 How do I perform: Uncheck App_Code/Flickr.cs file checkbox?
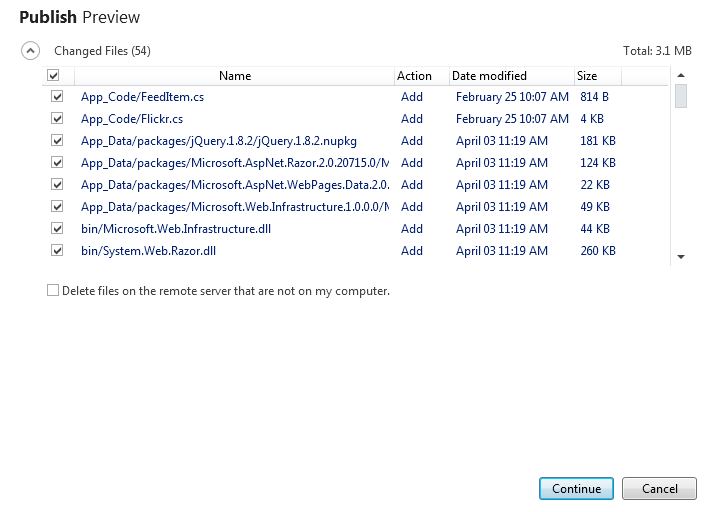57,118
